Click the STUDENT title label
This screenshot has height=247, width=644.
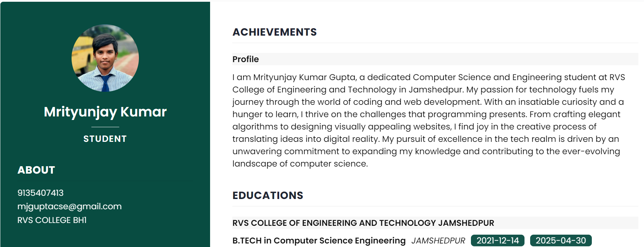(x=105, y=139)
